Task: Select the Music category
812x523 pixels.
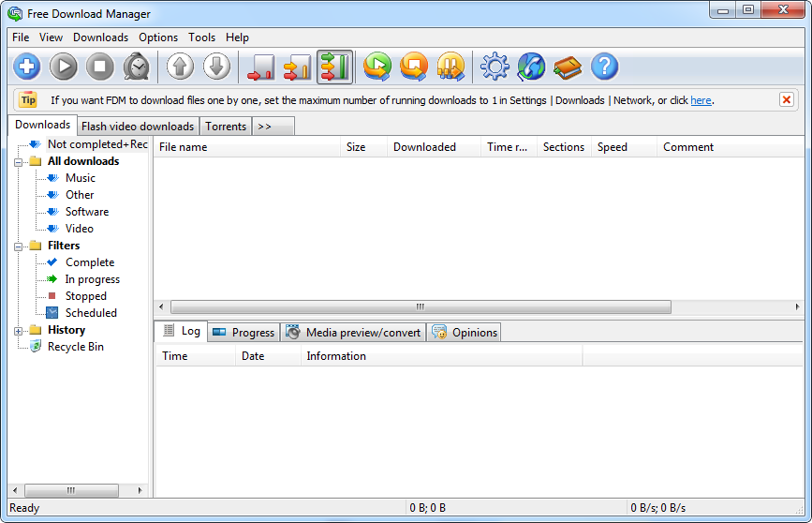Action: (81, 178)
